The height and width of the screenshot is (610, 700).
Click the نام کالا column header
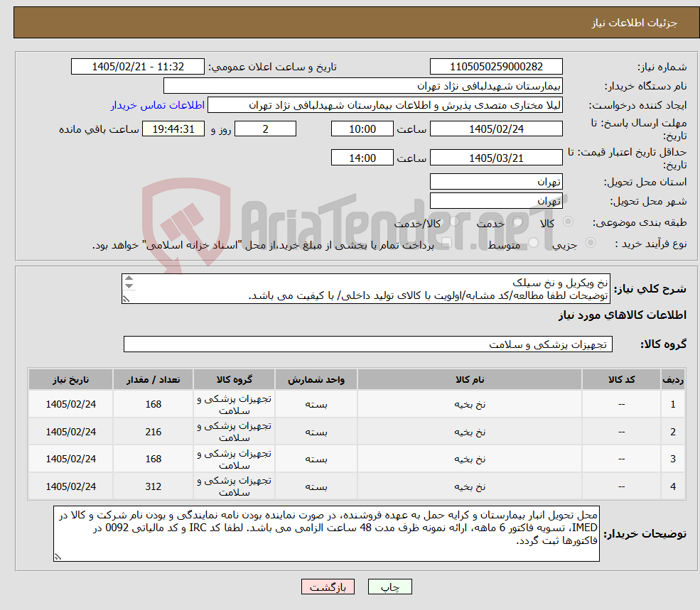pyautogui.click(x=470, y=379)
